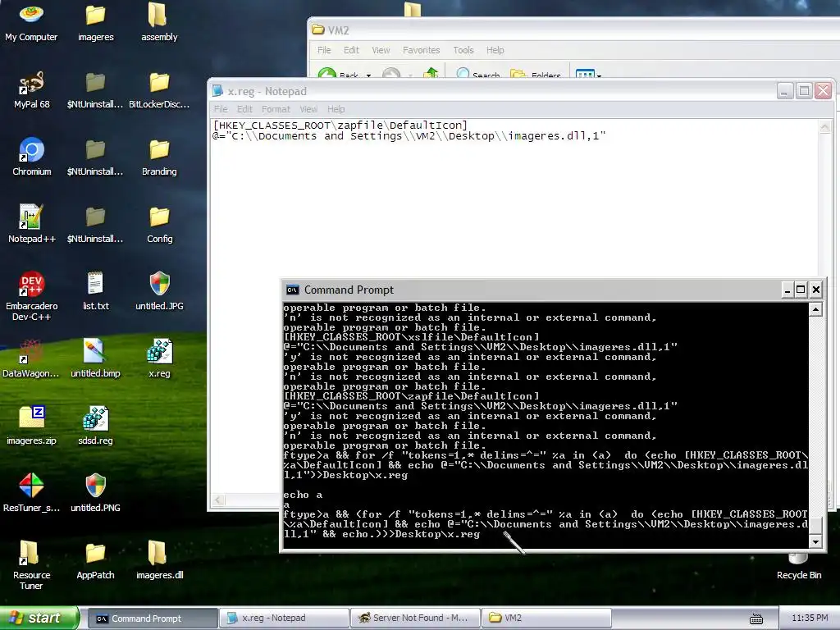
Task: Click Folders button in VM2 toolbar
Action: 535,73
